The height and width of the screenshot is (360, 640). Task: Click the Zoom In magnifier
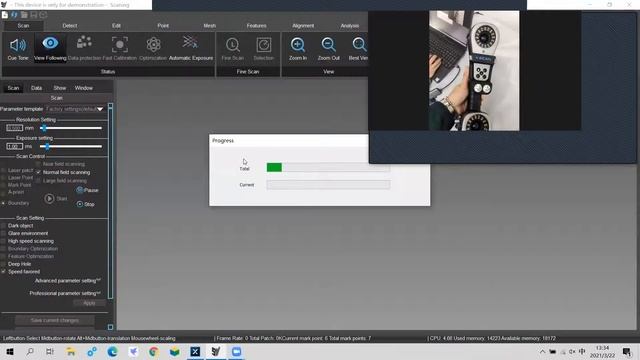tap(298, 44)
